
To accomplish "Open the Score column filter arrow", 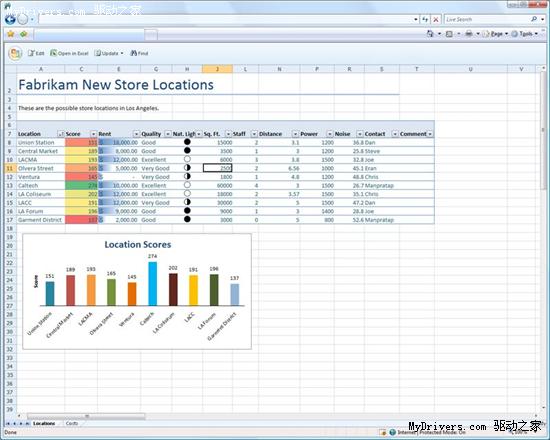I will click(93, 134).
